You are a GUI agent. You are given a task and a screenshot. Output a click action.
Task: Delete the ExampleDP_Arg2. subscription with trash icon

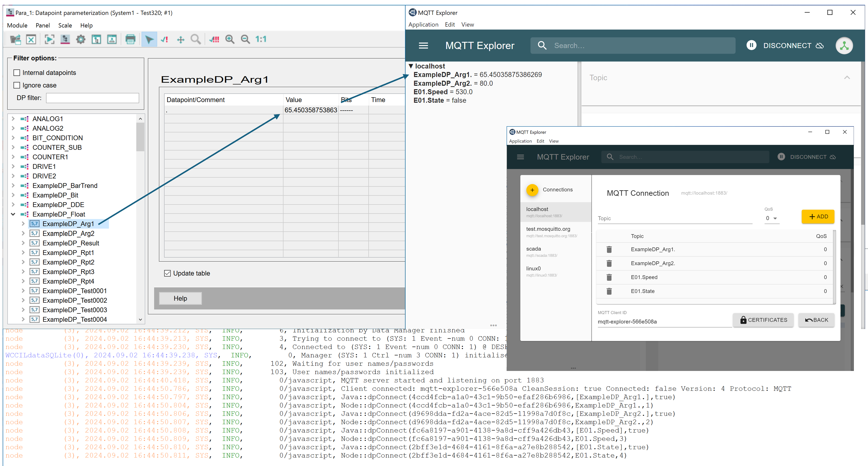click(609, 263)
